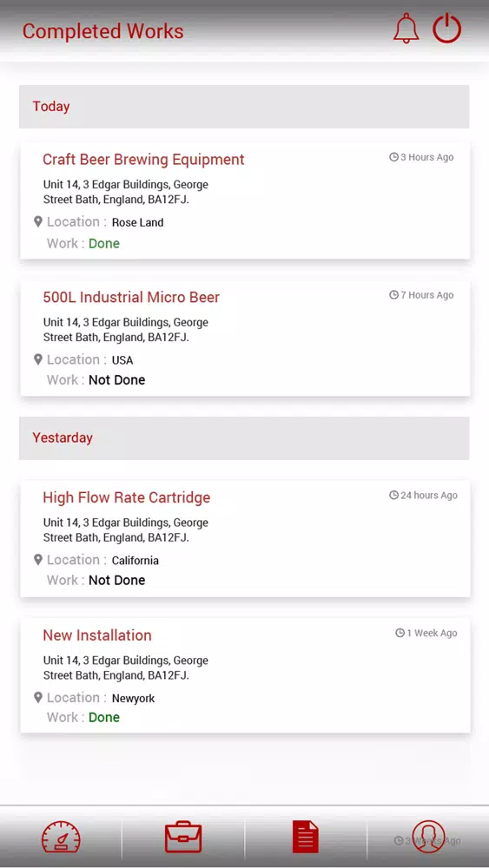
Task: Click Done status on Craft Beer card
Action: click(104, 244)
